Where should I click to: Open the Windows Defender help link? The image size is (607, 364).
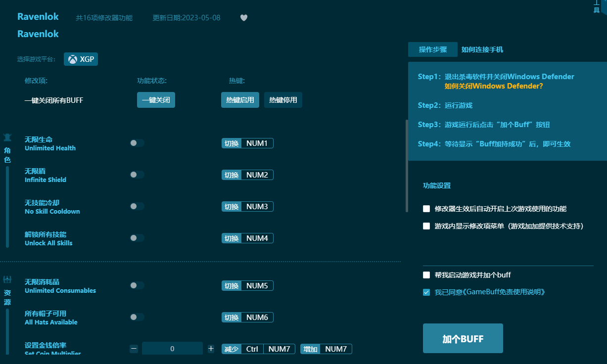click(493, 86)
